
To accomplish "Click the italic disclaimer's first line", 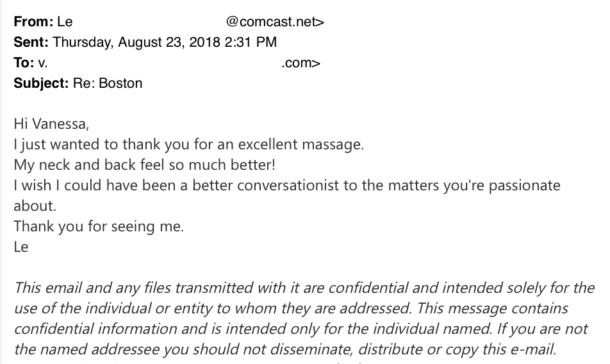I will click(304, 288).
